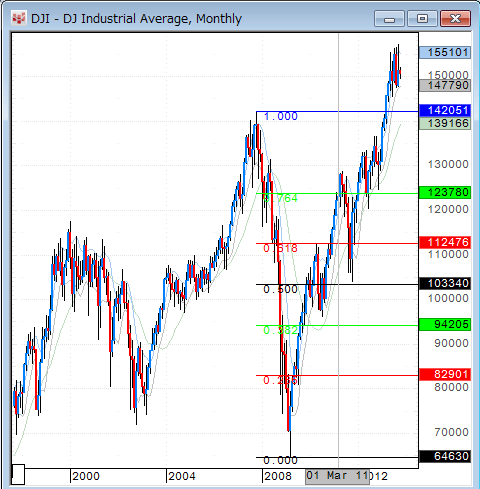Click the 120000 price axis label
Image resolution: width=480 pixels, height=489 pixels.
pyautogui.click(x=448, y=209)
